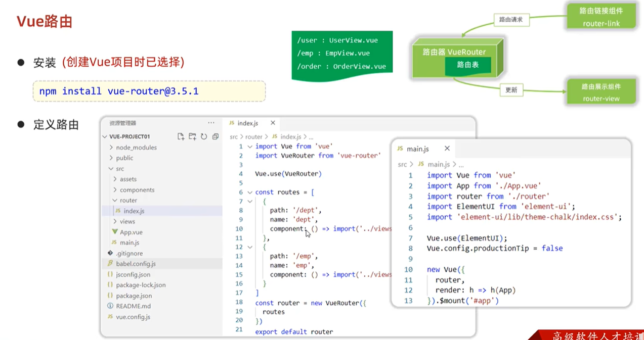Viewport: 644px width, 340px height.
Task: Fold the routes array at line 6
Action: [x=249, y=192]
